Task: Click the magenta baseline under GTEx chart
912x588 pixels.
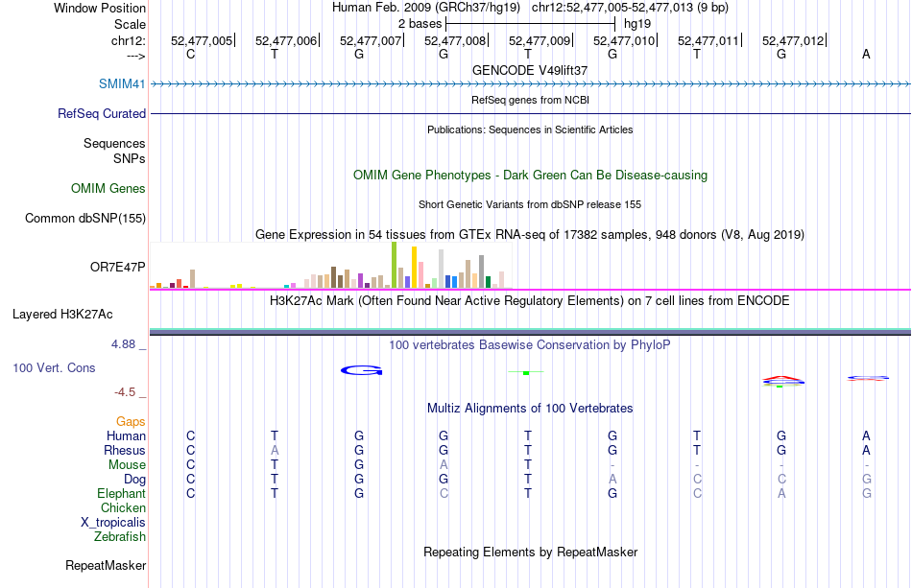Action: click(531, 290)
